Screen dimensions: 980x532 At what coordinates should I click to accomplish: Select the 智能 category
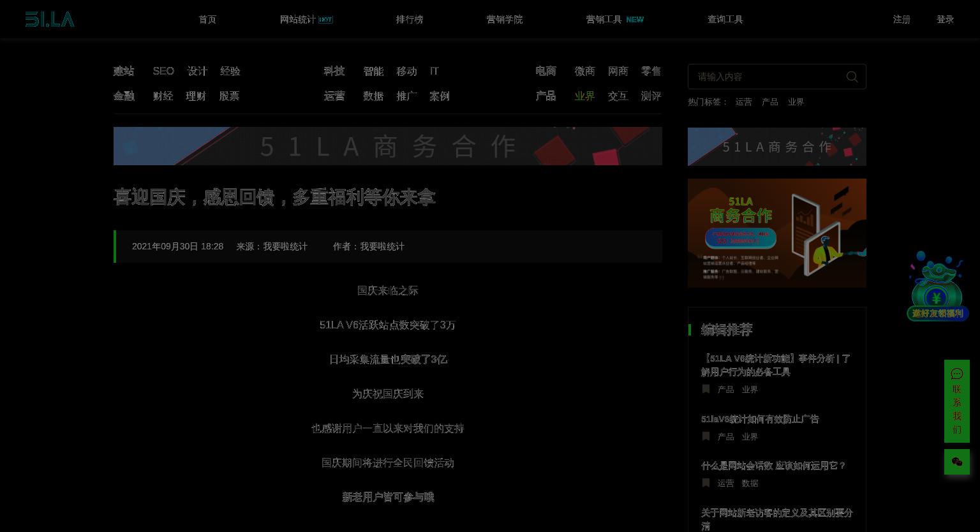[x=373, y=71]
